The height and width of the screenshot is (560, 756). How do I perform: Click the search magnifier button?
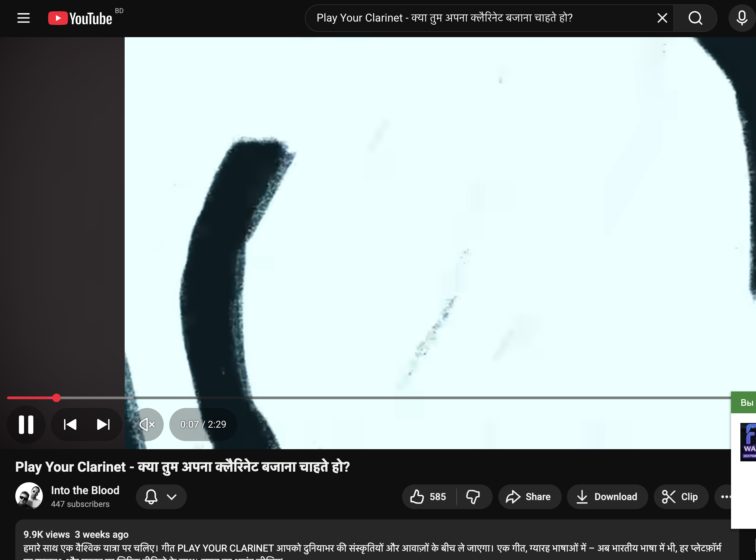[x=695, y=18]
